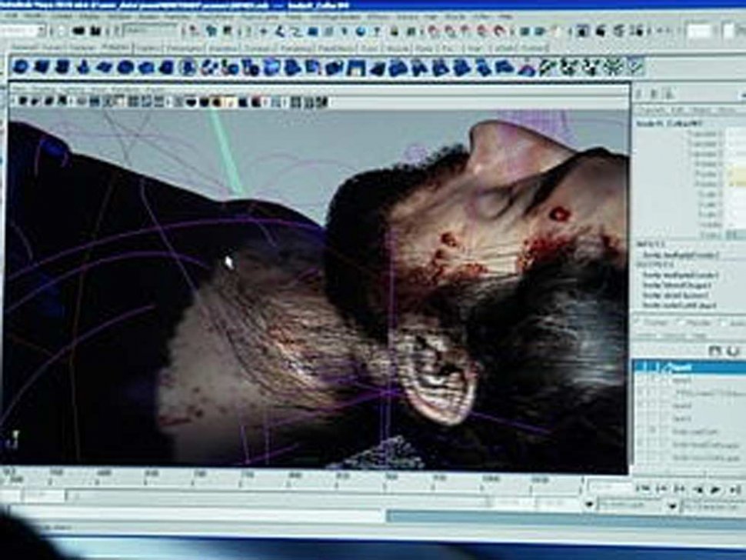Switch to the Polygons shelf tab
This screenshot has width=746, height=560.
115,48
